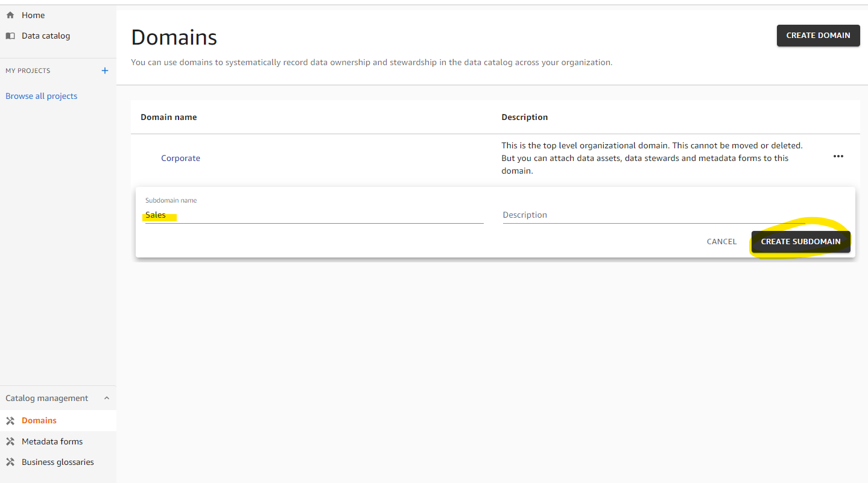The height and width of the screenshot is (483, 868).
Task: Click the Create Domain button
Action: [x=818, y=36]
